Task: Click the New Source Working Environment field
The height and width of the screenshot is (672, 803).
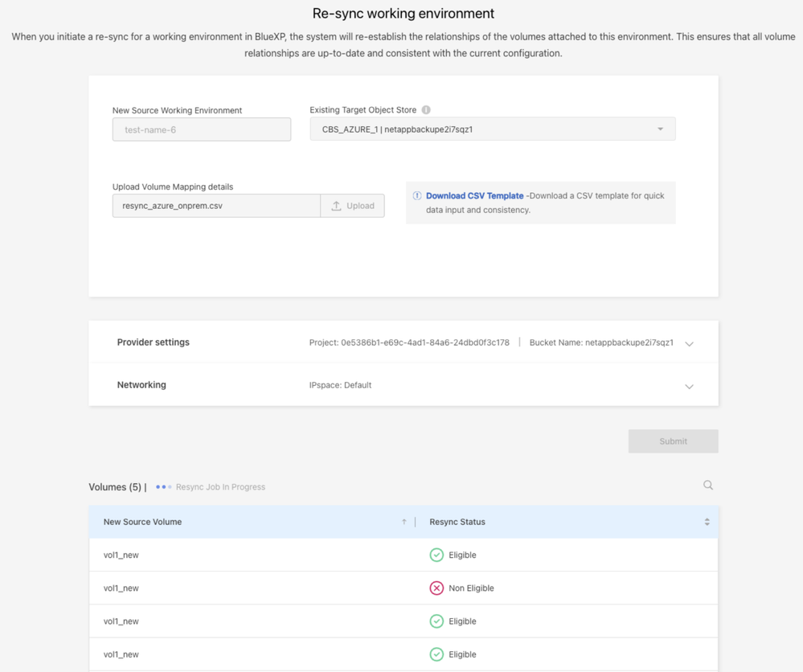Action: click(202, 129)
